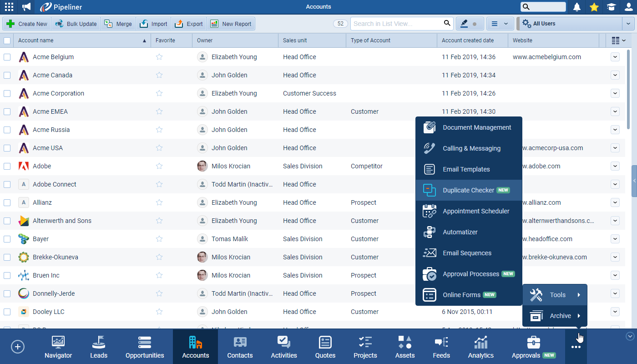
Task: Click the Create New button
Action: 27,24
